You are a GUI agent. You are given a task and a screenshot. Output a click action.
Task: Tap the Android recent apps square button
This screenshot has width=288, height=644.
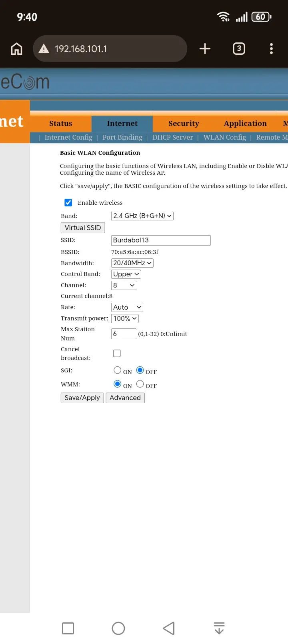[68, 628]
